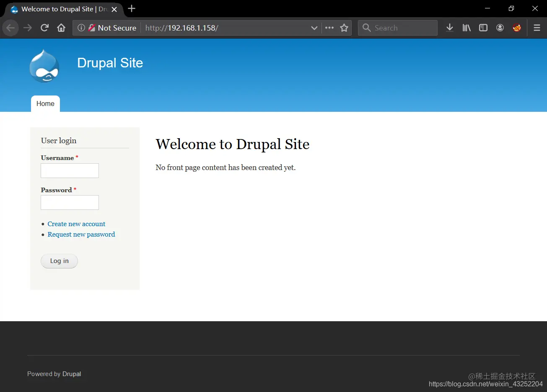Go to the browser Home page icon
Image resolution: width=547 pixels, height=392 pixels.
tap(61, 28)
